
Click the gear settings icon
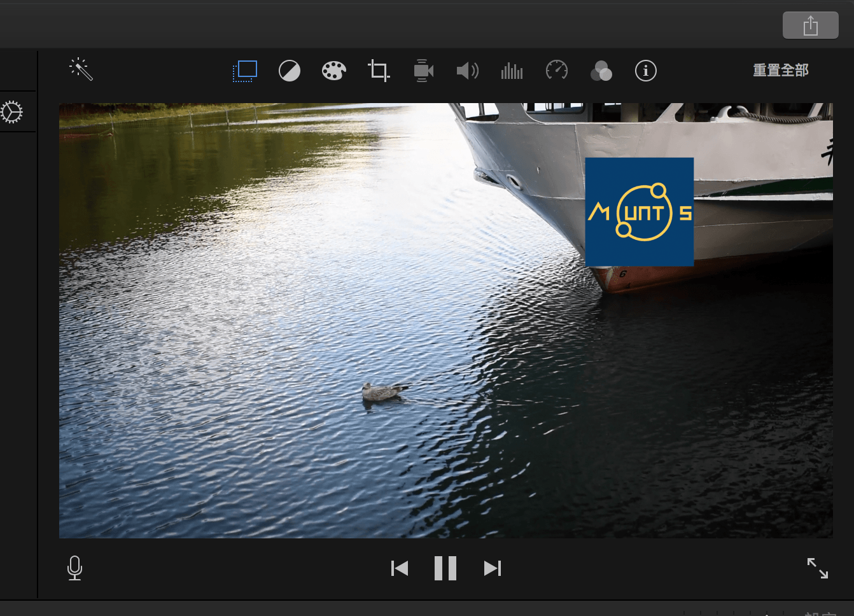(11, 112)
